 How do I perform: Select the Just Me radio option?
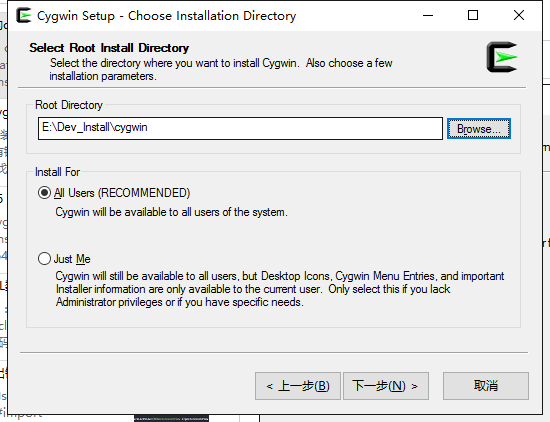[x=44, y=259]
